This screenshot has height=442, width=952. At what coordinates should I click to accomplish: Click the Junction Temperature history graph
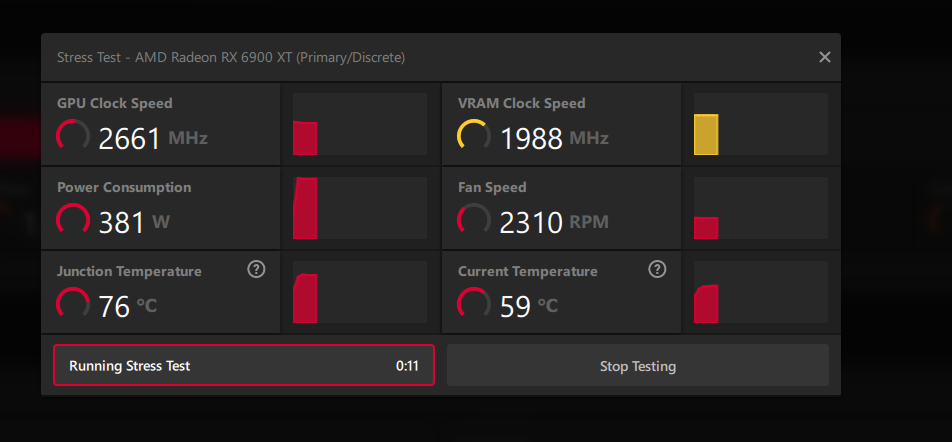(360, 292)
